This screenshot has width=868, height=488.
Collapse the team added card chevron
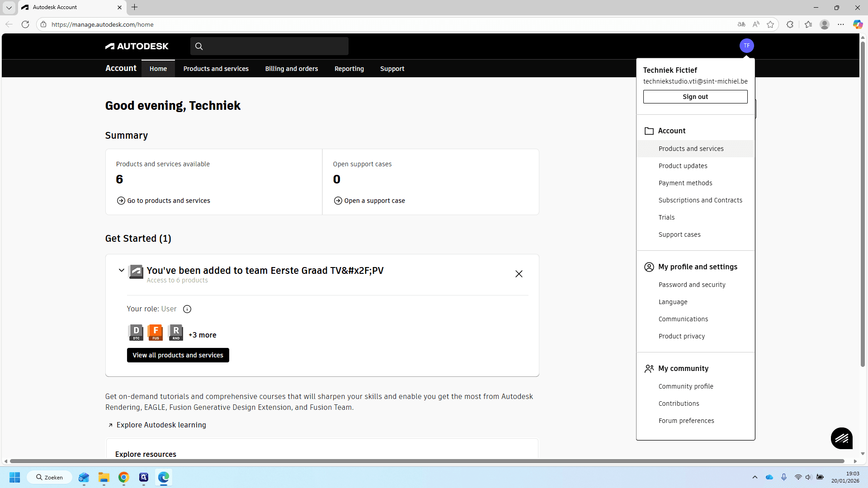(122, 270)
